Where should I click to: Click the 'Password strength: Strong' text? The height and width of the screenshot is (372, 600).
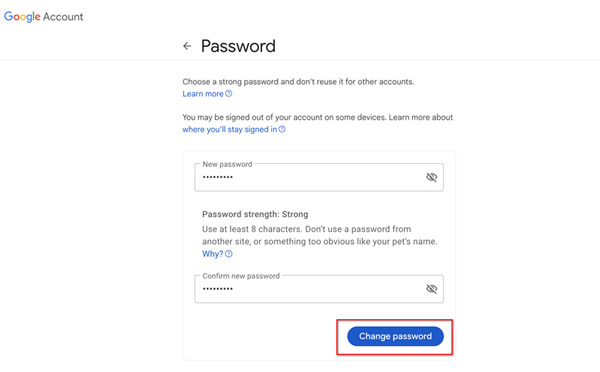click(255, 214)
